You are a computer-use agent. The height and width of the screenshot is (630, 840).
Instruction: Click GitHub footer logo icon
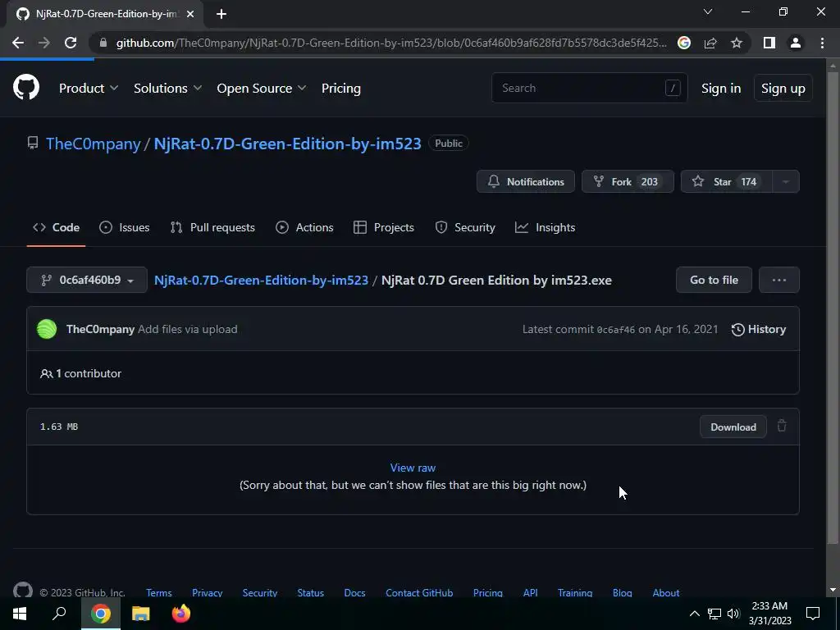coord(22,591)
